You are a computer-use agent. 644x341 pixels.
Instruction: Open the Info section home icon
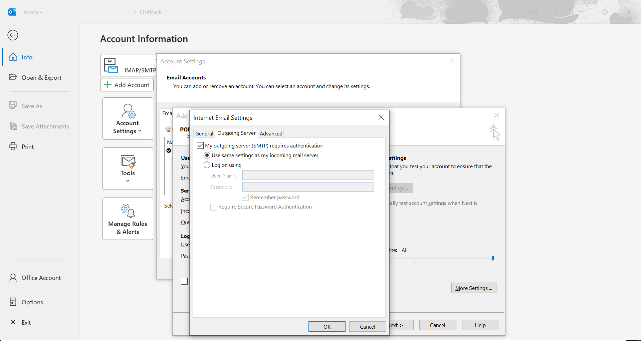point(13,57)
